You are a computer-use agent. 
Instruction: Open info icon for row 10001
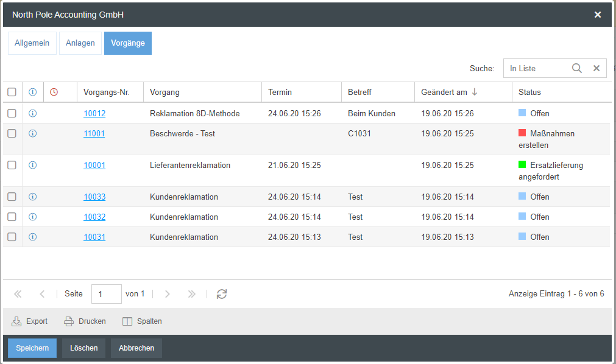(33, 165)
